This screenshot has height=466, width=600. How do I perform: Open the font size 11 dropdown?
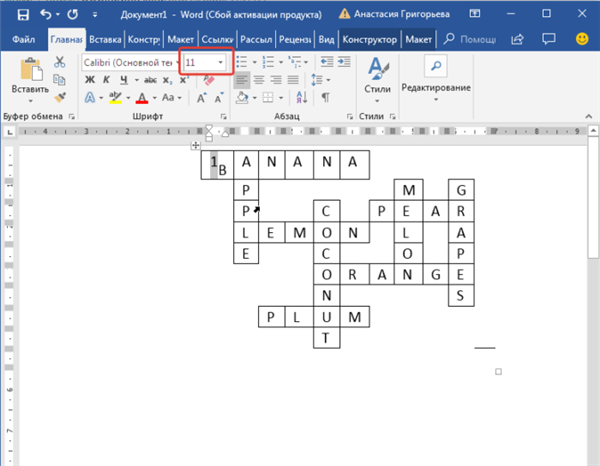220,62
